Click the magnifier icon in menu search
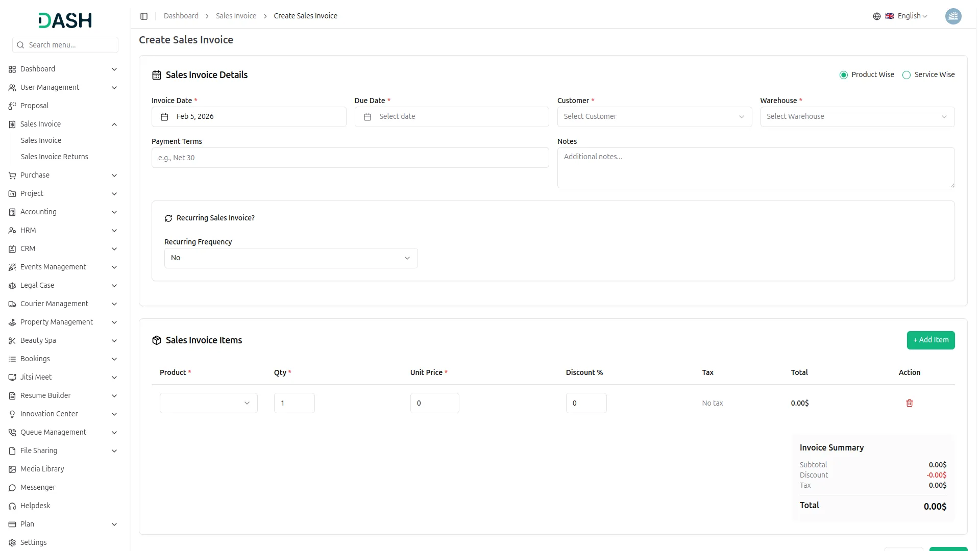The height and width of the screenshot is (551, 980). pos(20,45)
